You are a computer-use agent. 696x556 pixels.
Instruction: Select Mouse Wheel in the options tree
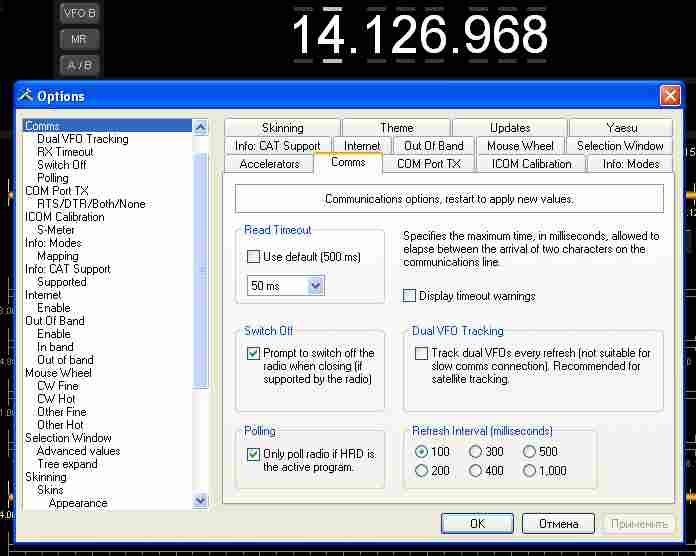pos(58,373)
